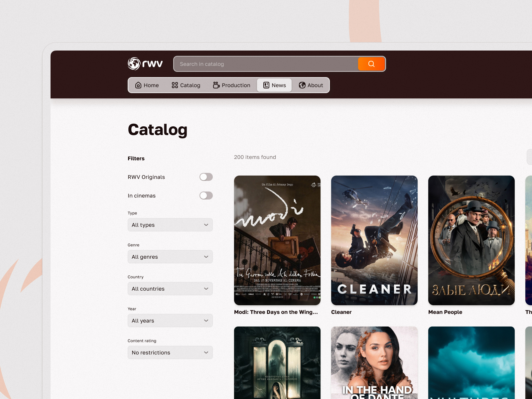Click the RWV globe logo

click(145, 64)
